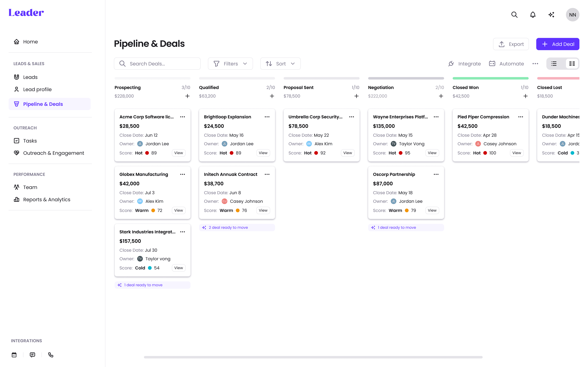Open the AI sparkle assistant icon
This screenshot has width=588, height=367.
click(x=551, y=15)
